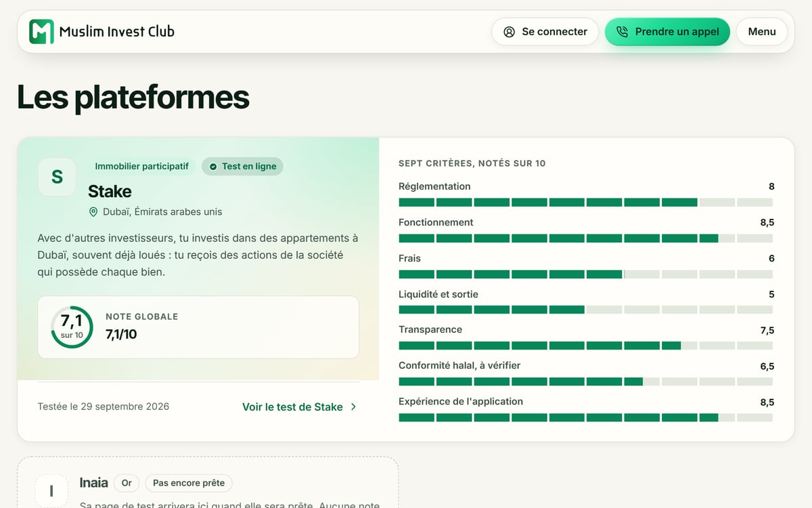Click the Stake platform title
This screenshot has width=812, height=508.
click(x=110, y=191)
